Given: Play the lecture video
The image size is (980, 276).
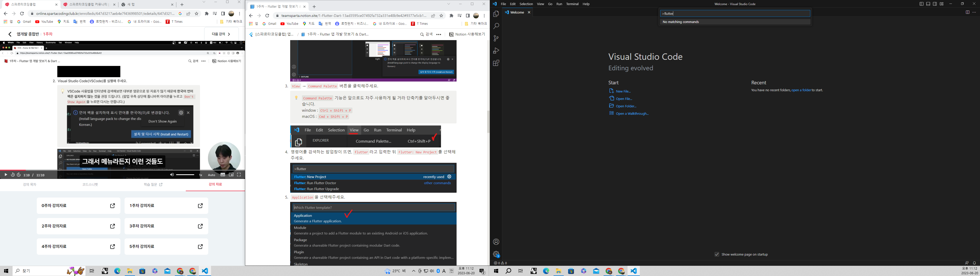Looking at the screenshot, I should click(6, 175).
